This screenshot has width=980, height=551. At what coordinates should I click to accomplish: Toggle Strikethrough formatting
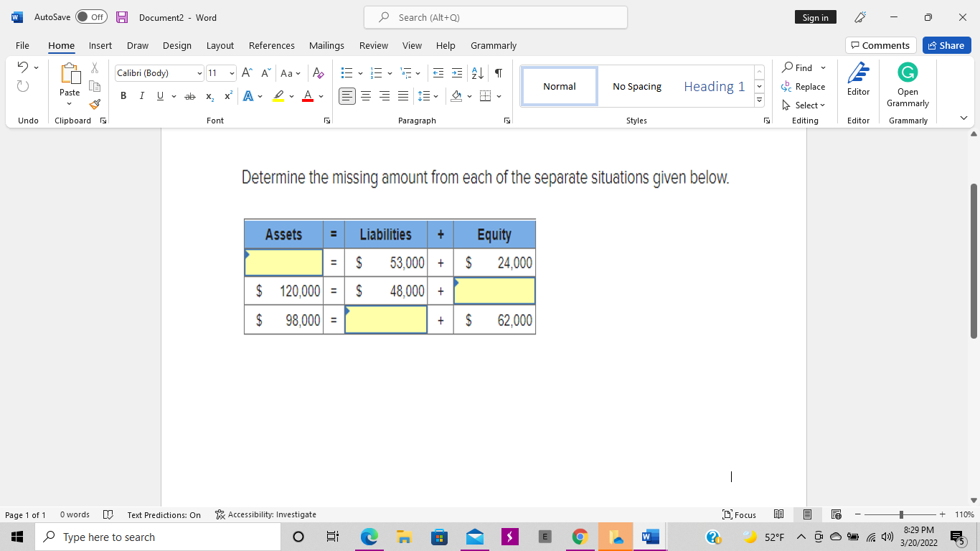[x=190, y=96]
